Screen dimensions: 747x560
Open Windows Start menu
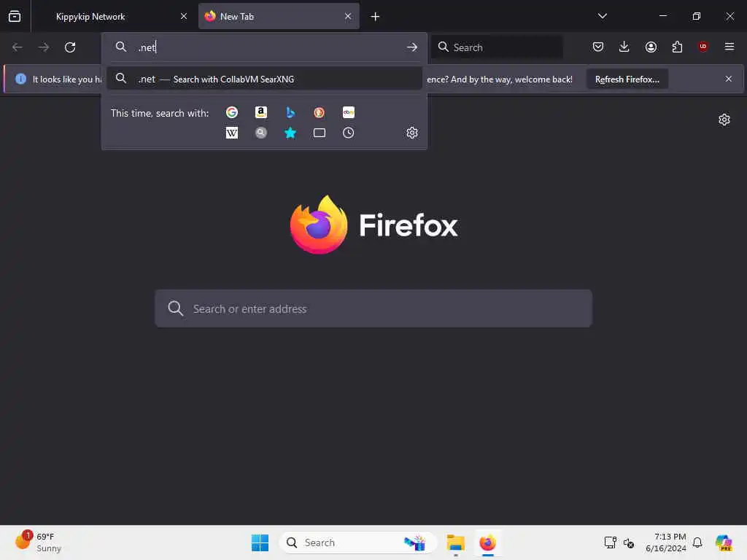click(260, 542)
